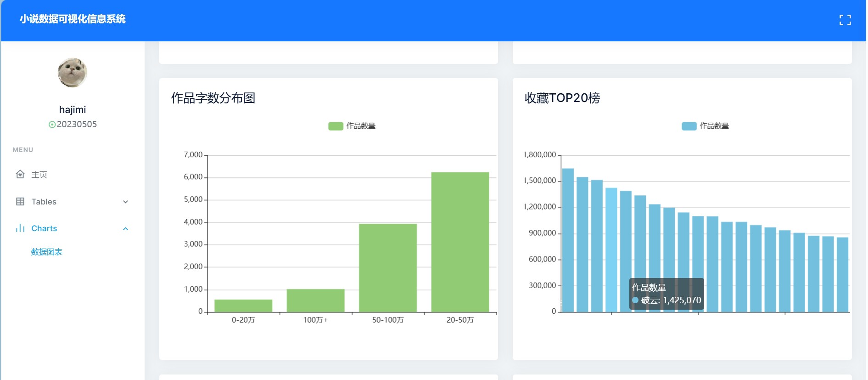Click the 0-20万 green bar
This screenshot has width=868, height=380.
click(x=243, y=306)
